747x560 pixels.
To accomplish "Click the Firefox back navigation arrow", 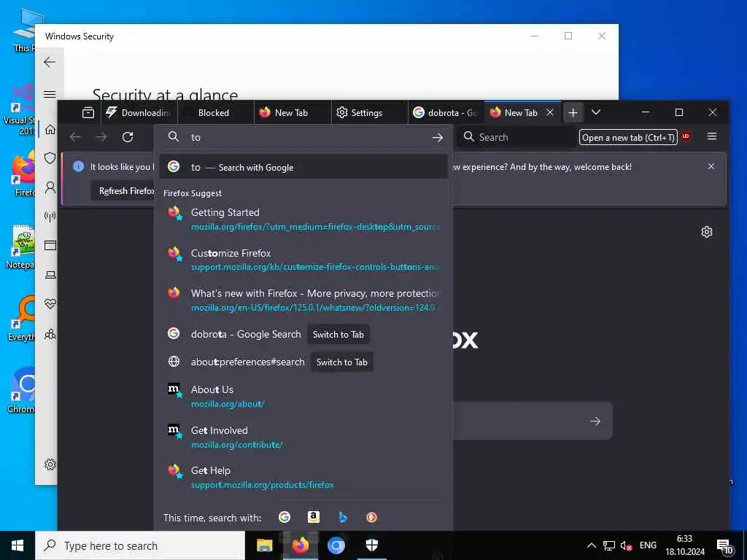I will click(x=75, y=137).
